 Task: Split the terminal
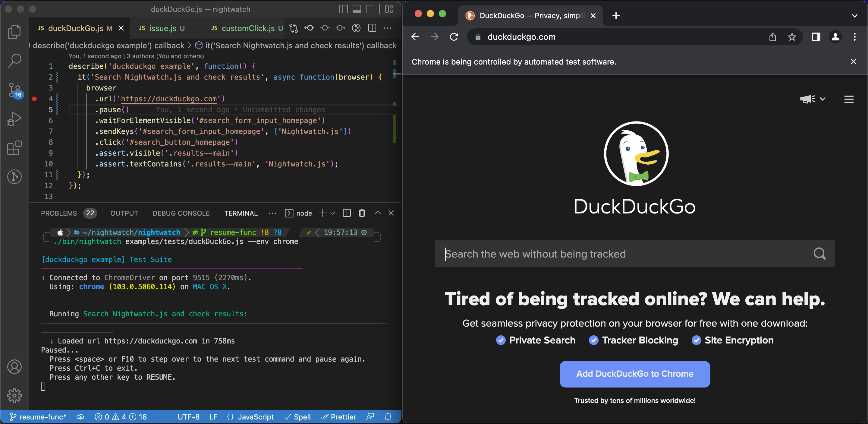click(347, 213)
